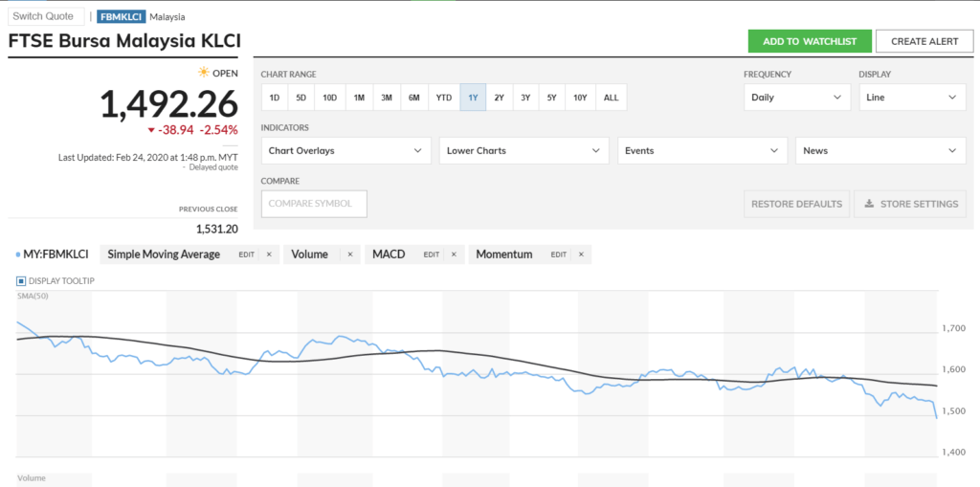The height and width of the screenshot is (487, 980).
Task: Select the YTD chart range
Action: click(x=443, y=98)
